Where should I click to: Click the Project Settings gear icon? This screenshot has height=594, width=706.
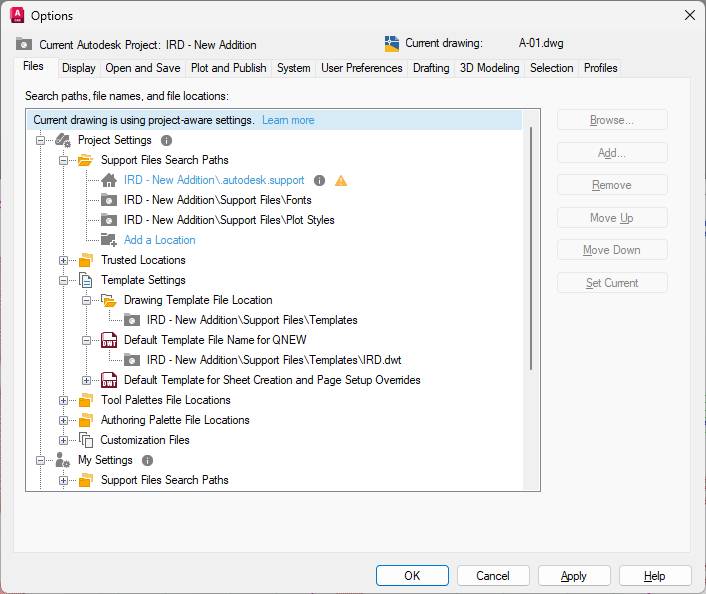click(63, 141)
